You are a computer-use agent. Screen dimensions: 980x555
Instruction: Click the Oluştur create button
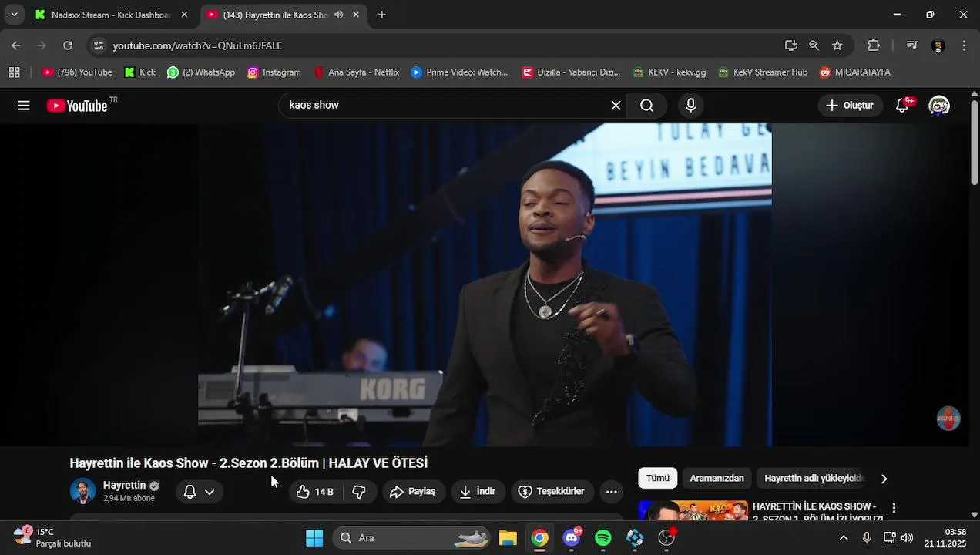pos(850,106)
